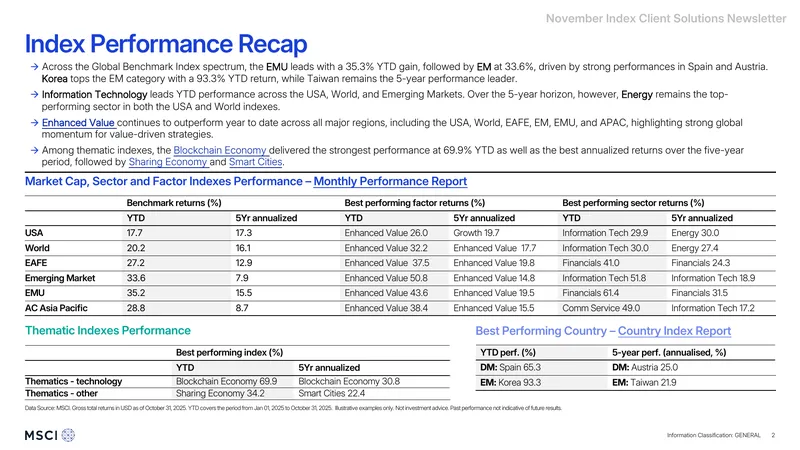Click the MSCI globe logo icon
The height and width of the screenshot is (450, 800).
pos(68,435)
